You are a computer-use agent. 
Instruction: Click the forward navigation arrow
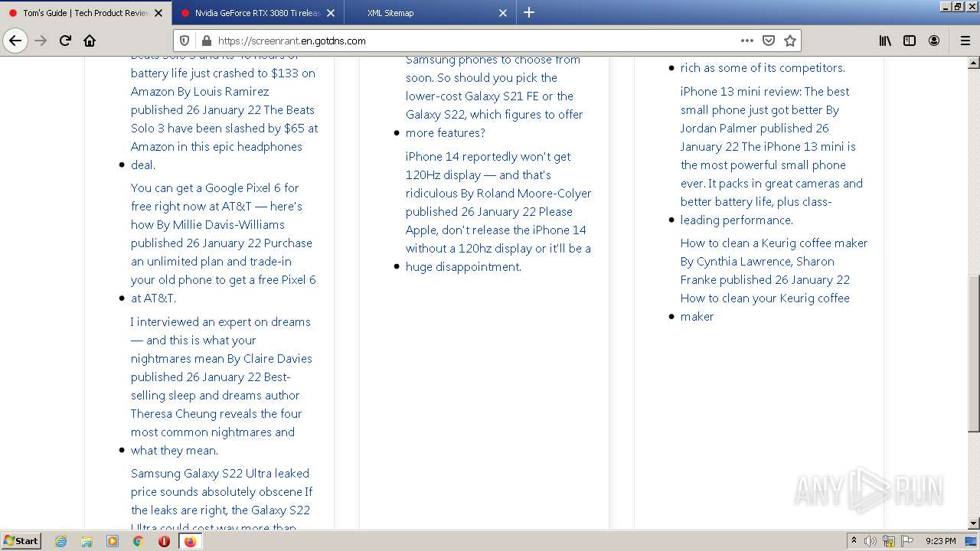point(41,41)
